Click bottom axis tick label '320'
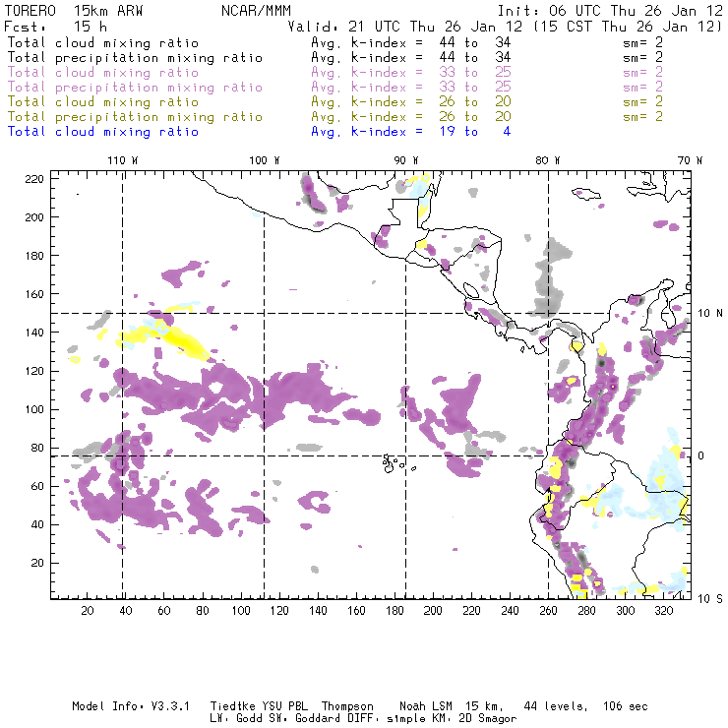 pyautogui.click(x=663, y=611)
